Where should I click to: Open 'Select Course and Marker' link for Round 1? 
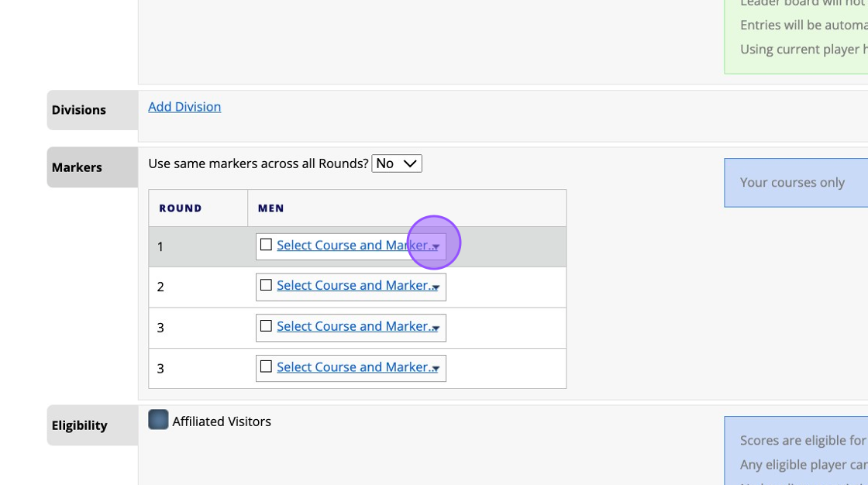(x=353, y=245)
